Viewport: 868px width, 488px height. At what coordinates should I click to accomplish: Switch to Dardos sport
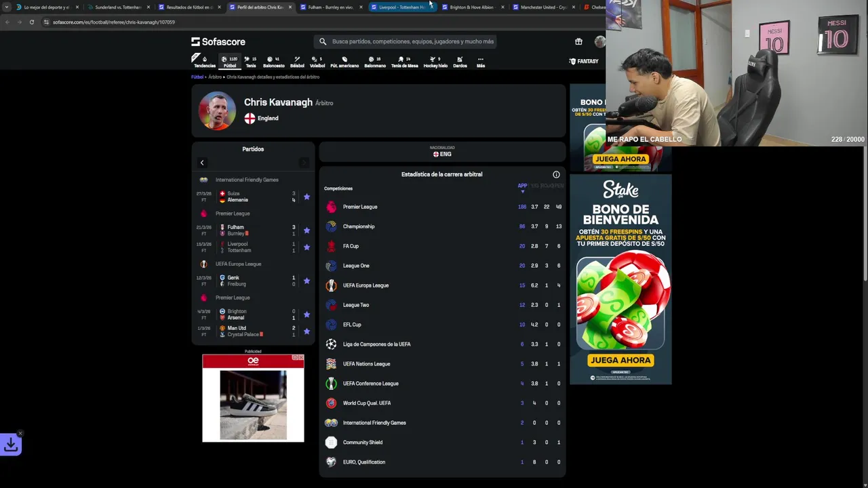460,62
